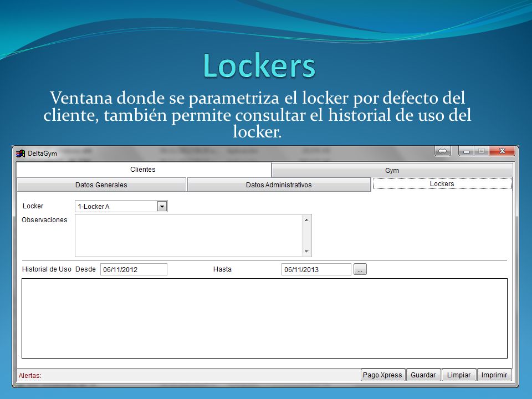The image size is (532, 399).
Task: Switch to the Gym tab
Action: tap(392, 170)
